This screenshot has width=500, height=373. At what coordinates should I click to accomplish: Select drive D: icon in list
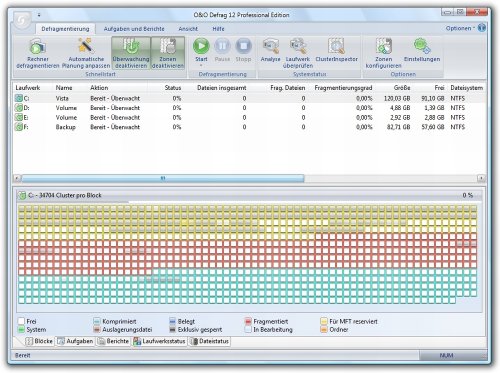click(19, 108)
